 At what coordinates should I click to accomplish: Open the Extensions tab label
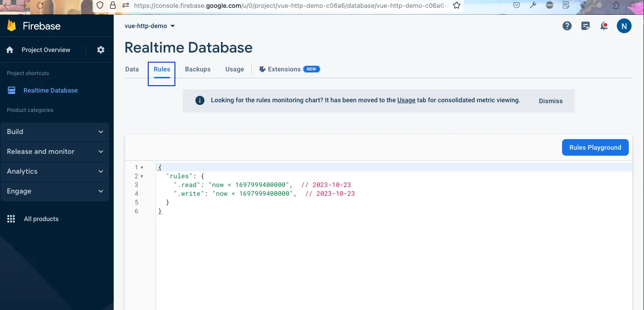tap(284, 69)
